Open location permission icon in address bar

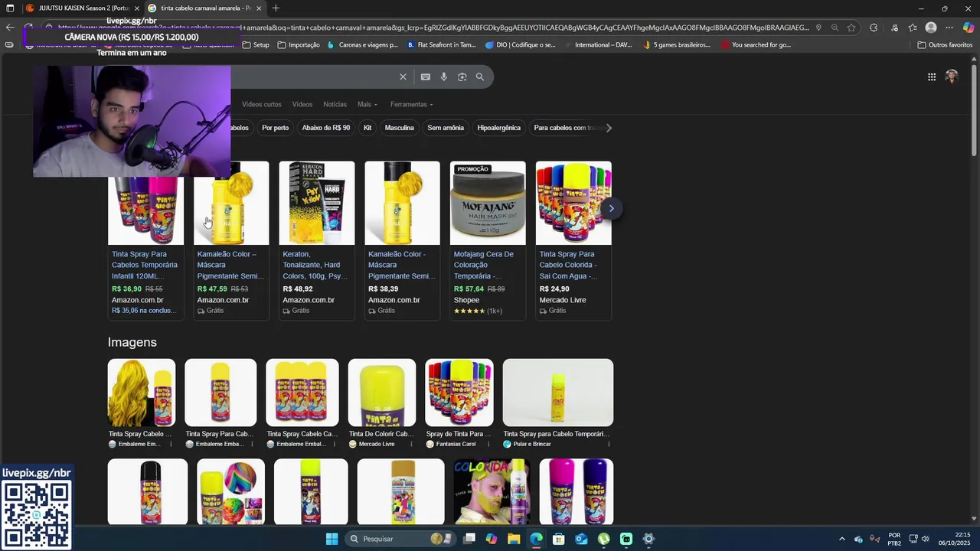coord(818,28)
